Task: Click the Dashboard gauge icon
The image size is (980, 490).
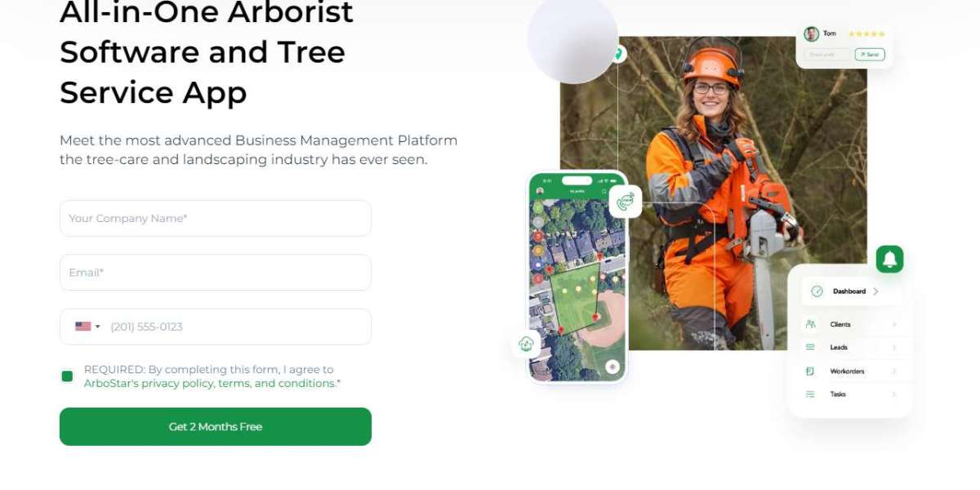Action: pos(817,292)
